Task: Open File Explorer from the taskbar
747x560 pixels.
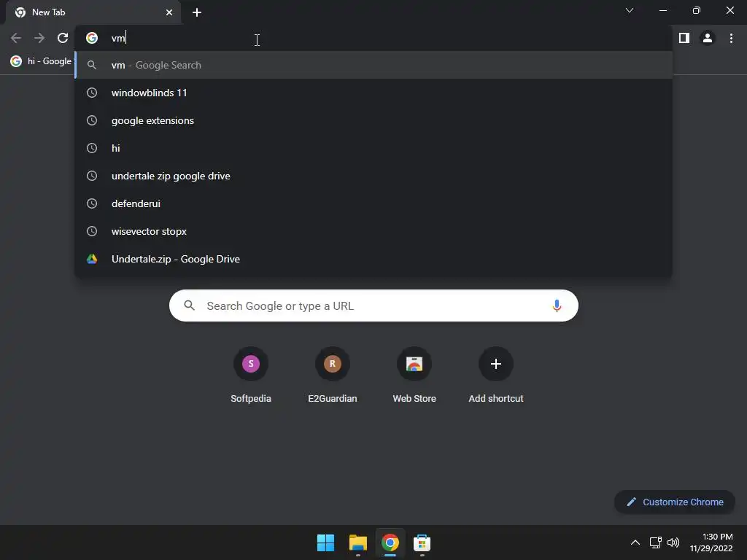Action: tap(357, 542)
